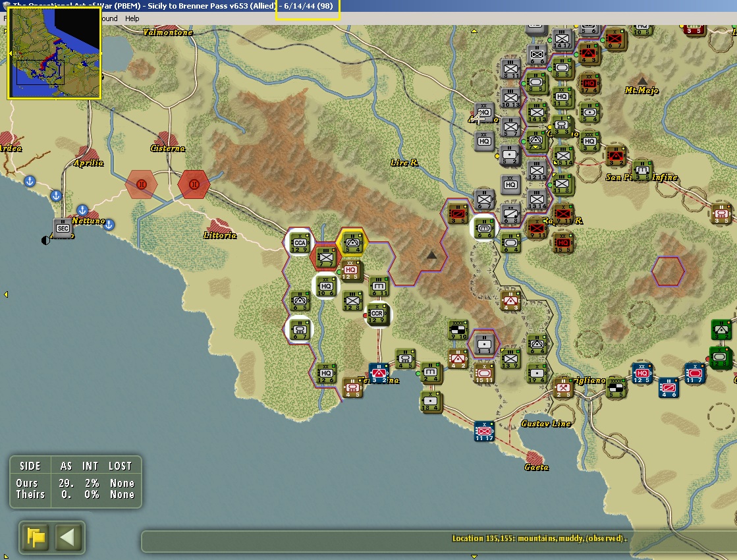Select the green 5-14 infantry regiment

[x=562, y=157]
